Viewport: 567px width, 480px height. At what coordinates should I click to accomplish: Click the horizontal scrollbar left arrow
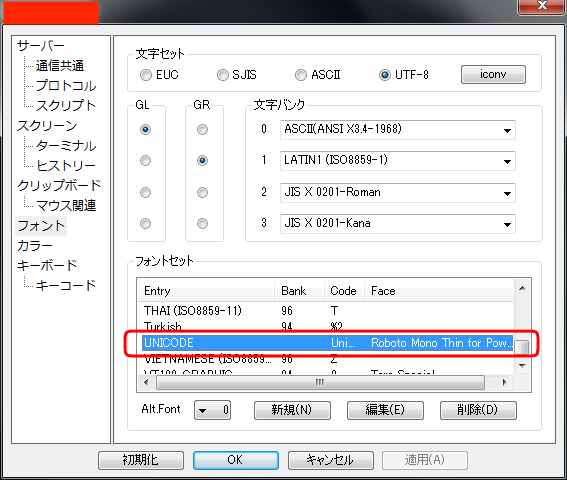coord(146,383)
